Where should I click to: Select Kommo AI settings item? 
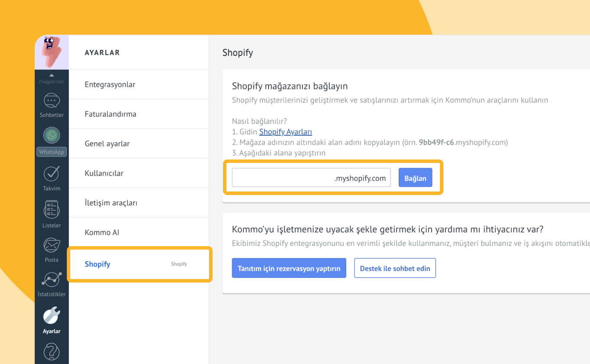tap(139, 232)
